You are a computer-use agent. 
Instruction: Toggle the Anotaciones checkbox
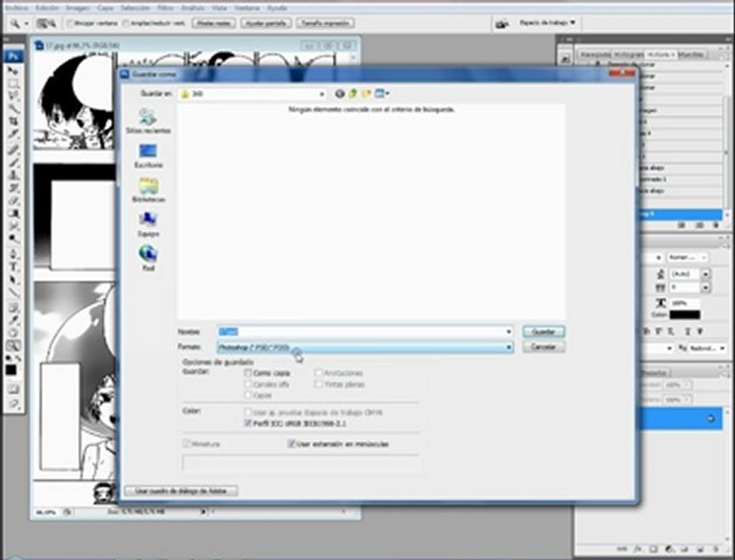[x=318, y=373]
